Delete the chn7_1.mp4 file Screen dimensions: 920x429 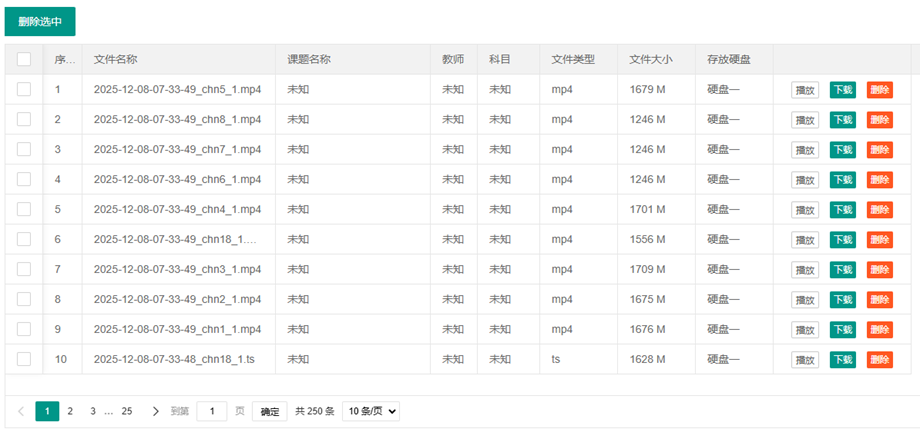879,150
